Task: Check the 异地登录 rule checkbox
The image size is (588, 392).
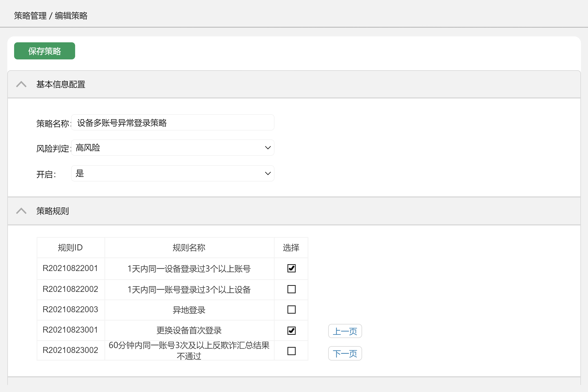Action: pos(292,310)
